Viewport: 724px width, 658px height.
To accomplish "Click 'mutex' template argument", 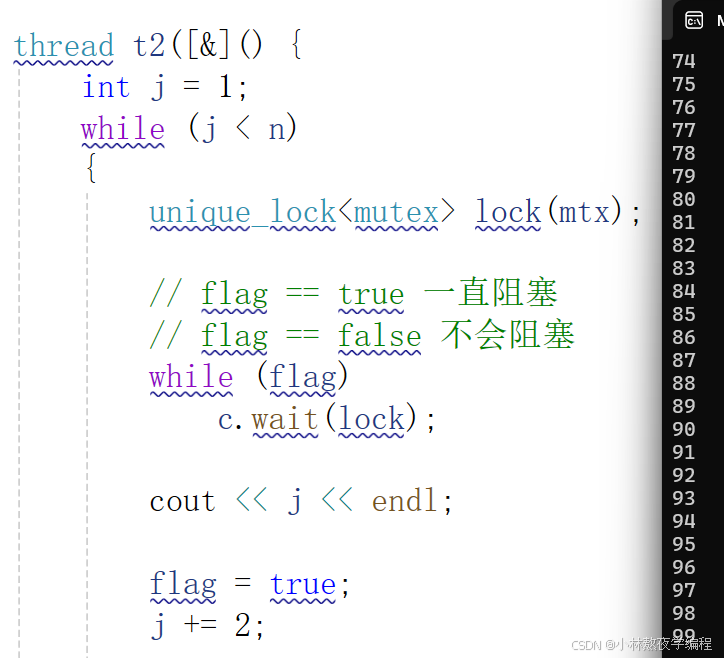I will coord(397,212).
